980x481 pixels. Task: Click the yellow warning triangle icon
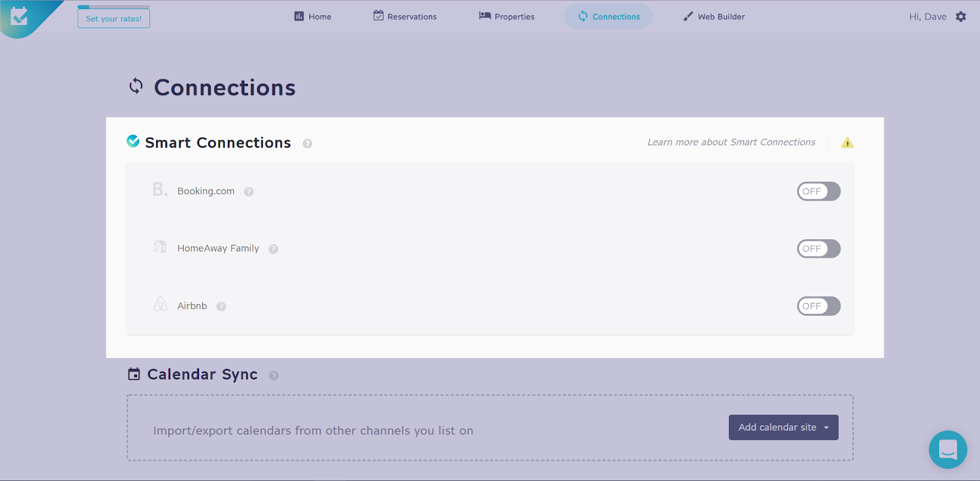[x=847, y=143]
